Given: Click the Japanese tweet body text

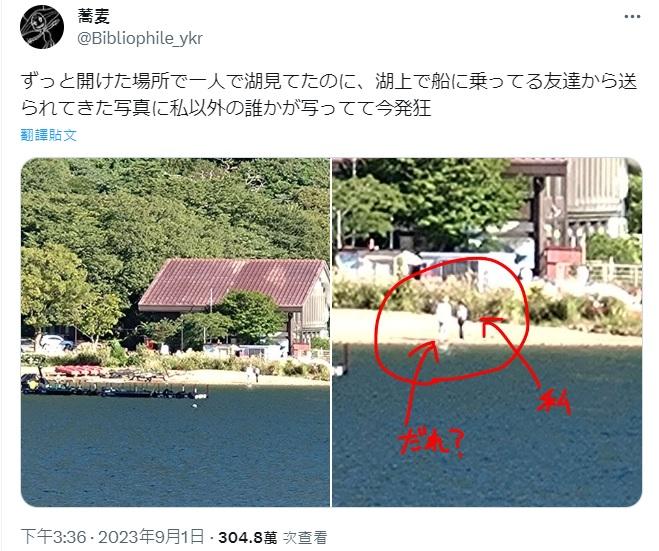Looking at the screenshot, I should click(x=329, y=95).
